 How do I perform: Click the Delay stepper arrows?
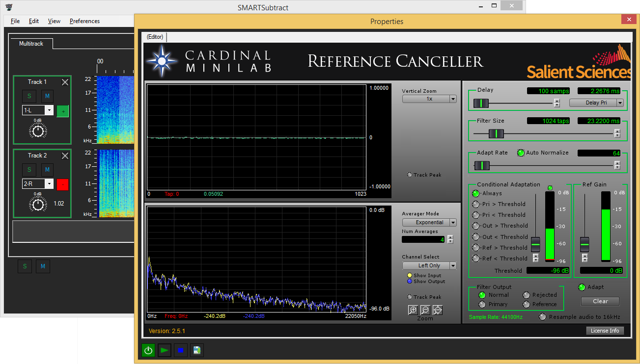557,103
